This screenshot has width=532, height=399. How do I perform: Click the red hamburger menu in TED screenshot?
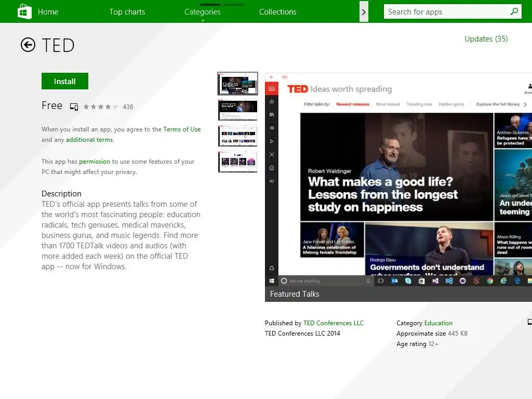tap(271, 89)
